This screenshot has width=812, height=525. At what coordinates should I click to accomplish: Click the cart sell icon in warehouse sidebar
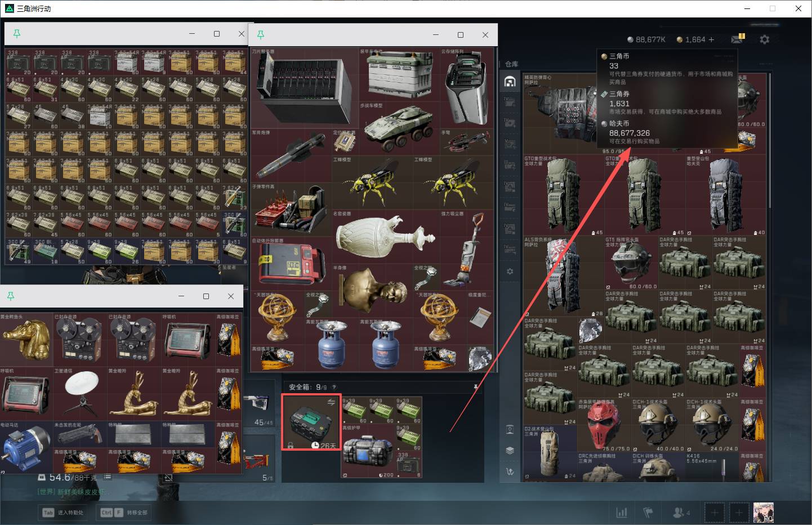pyautogui.click(x=510, y=471)
